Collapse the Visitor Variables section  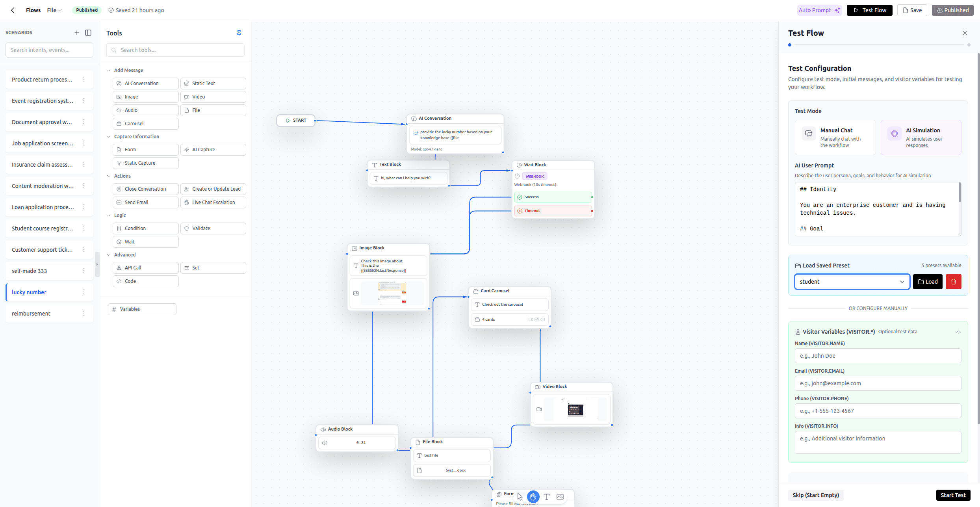[958, 332]
